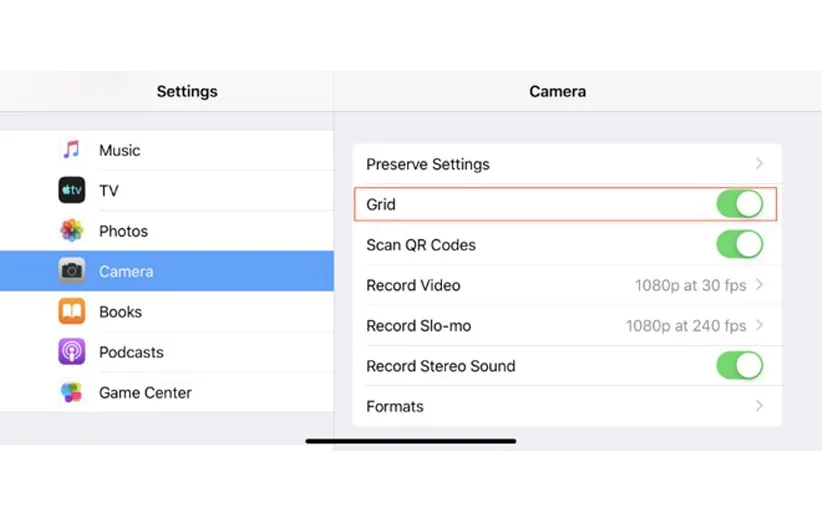Open Game Center settings label

(145, 393)
